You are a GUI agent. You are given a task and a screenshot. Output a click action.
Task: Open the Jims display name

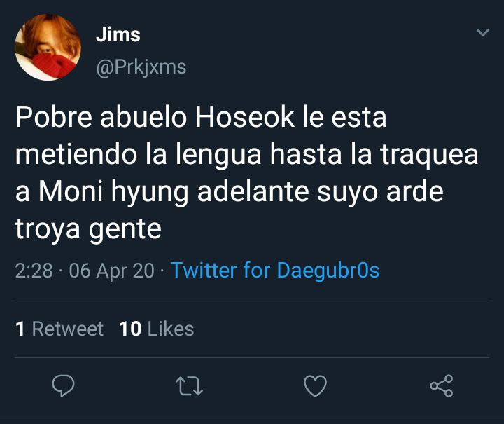(118, 34)
